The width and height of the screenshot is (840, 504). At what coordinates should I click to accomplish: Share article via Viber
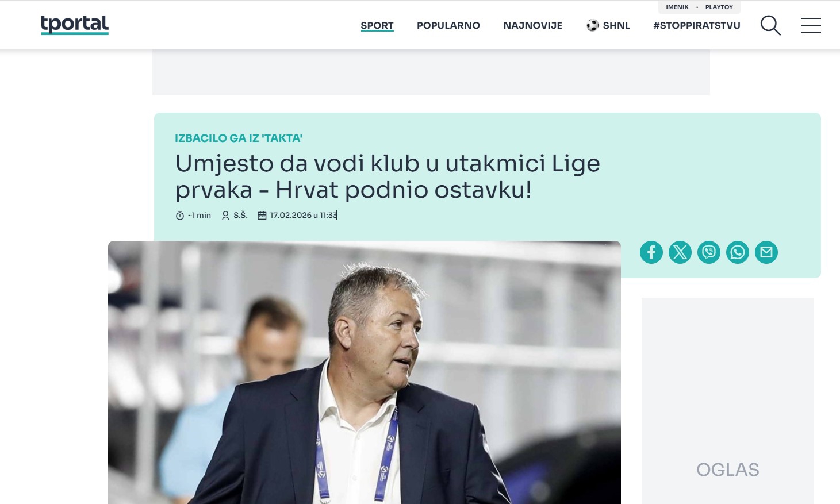[709, 252]
